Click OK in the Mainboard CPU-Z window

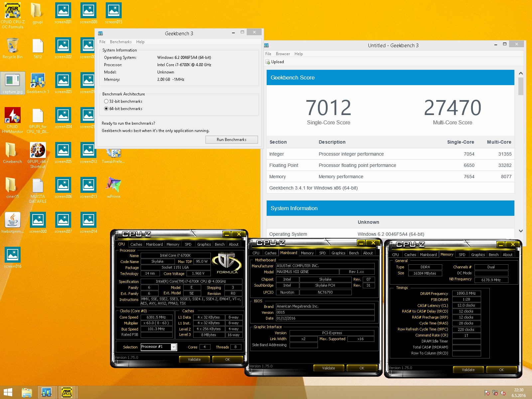tap(362, 368)
